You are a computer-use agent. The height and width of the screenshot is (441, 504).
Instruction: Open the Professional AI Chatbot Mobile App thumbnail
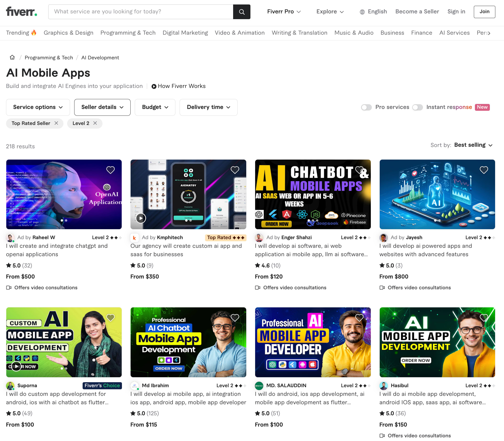click(x=188, y=342)
